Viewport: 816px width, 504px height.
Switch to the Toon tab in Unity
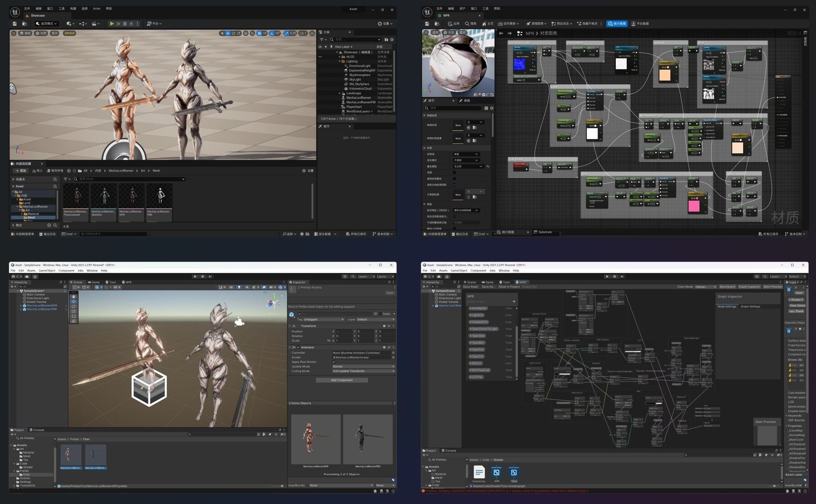pyautogui.click(x=111, y=282)
